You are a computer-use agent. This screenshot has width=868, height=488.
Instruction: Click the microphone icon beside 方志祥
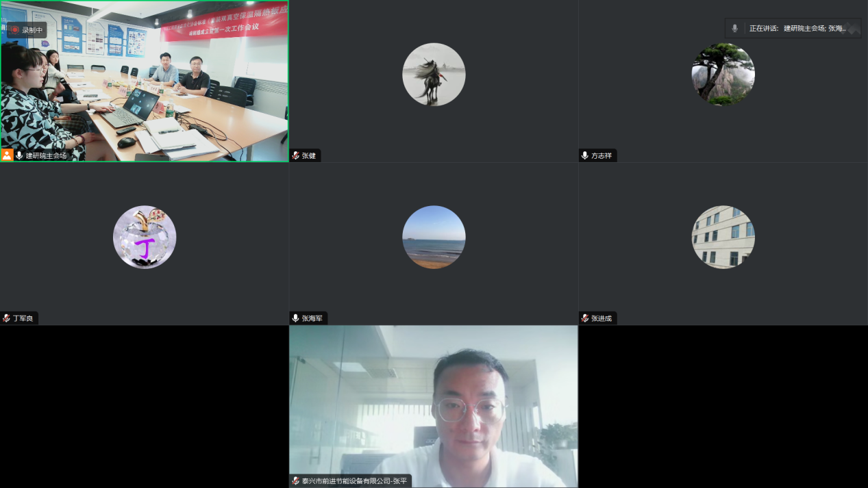pyautogui.click(x=585, y=155)
